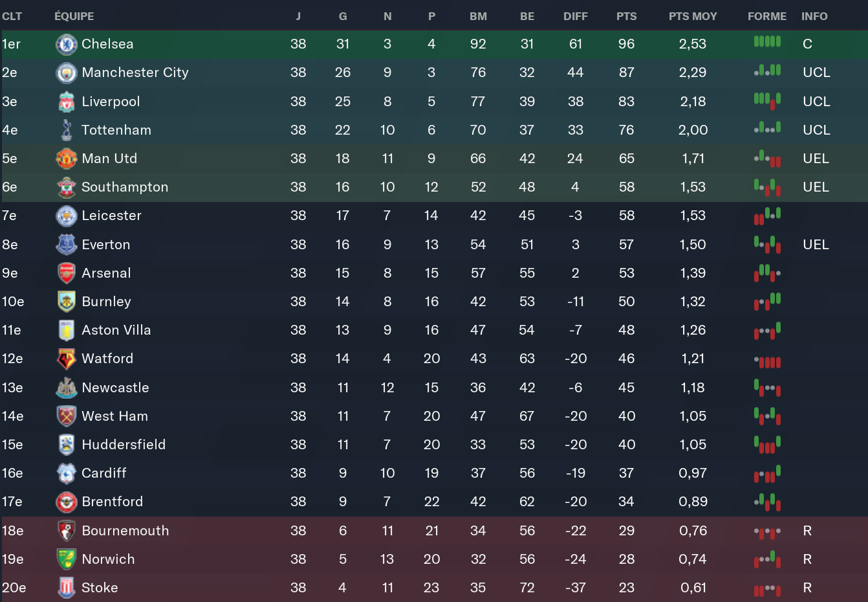
Task: Sort table by PTS column header
Action: point(626,16)
